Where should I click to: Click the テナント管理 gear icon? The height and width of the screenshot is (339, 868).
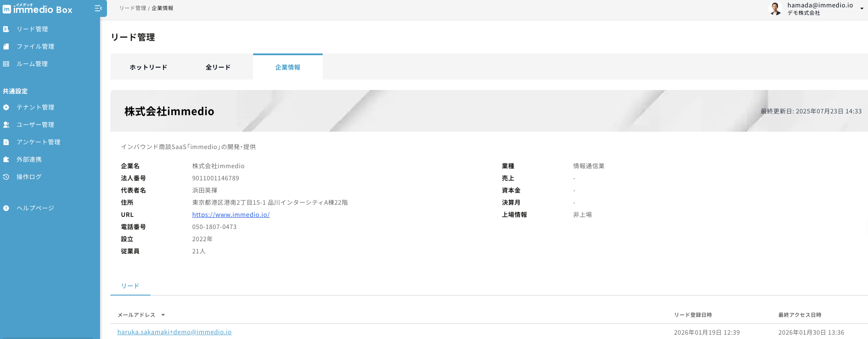(x=6, y=107)
